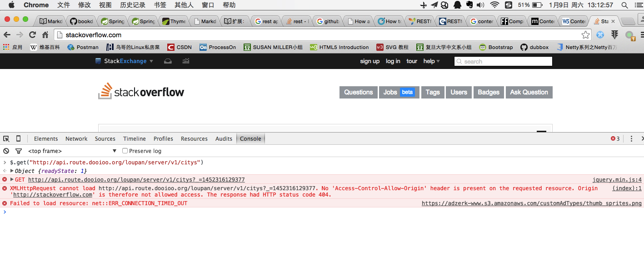Clear console with the circle-slash icon
The height and width of the screenshot is (261, 644).
tap(6, 151)
